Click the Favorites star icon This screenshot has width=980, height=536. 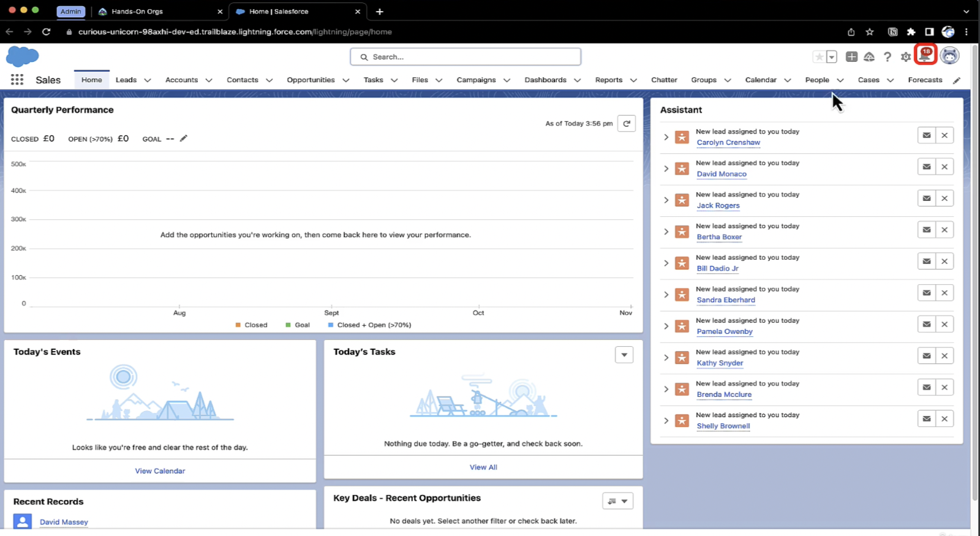click(819, 57)
